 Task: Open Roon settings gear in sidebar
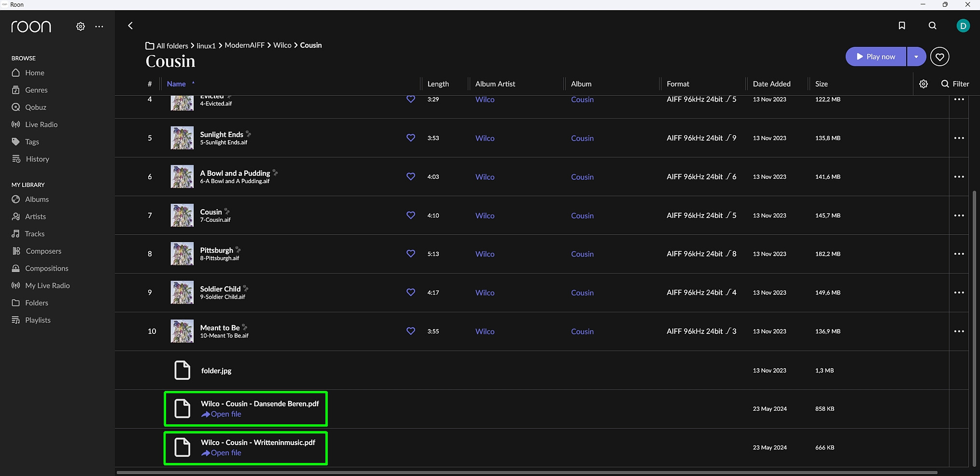81,27
